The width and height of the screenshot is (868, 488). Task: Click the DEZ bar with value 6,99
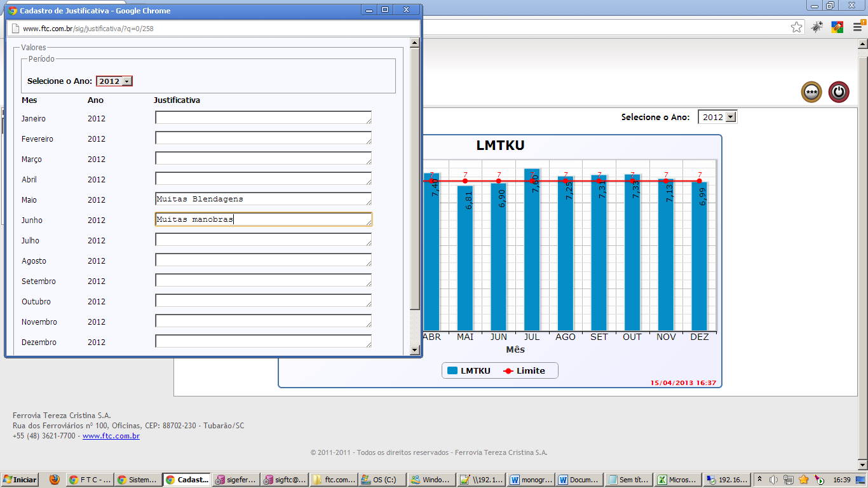pos(700,256)
